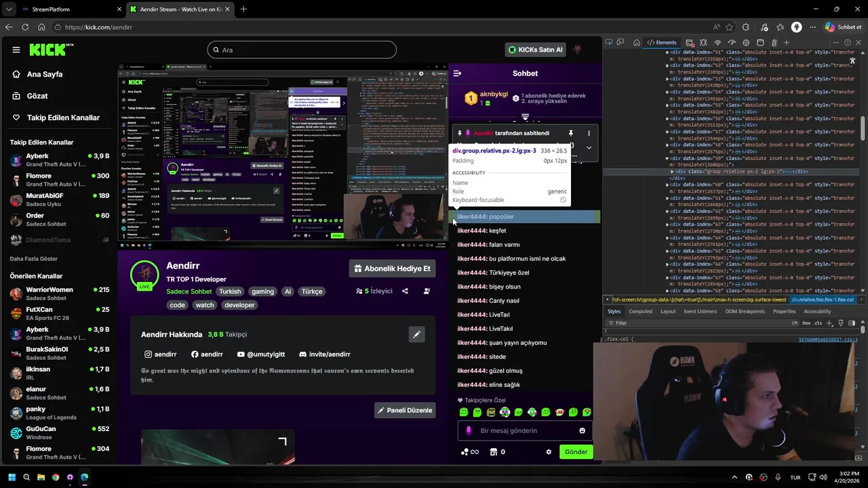868x488 pixels.
Task: Open the pinned message three-dot options
Action: point(589,134)
